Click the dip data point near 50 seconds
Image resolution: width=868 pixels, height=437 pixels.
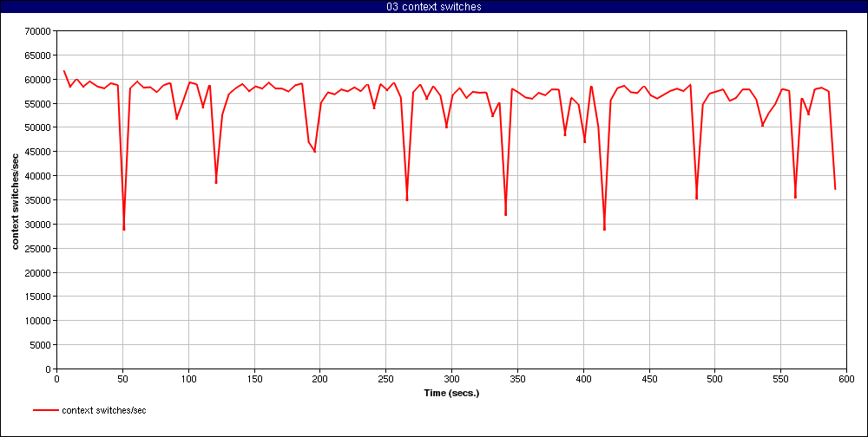point(124,229)
